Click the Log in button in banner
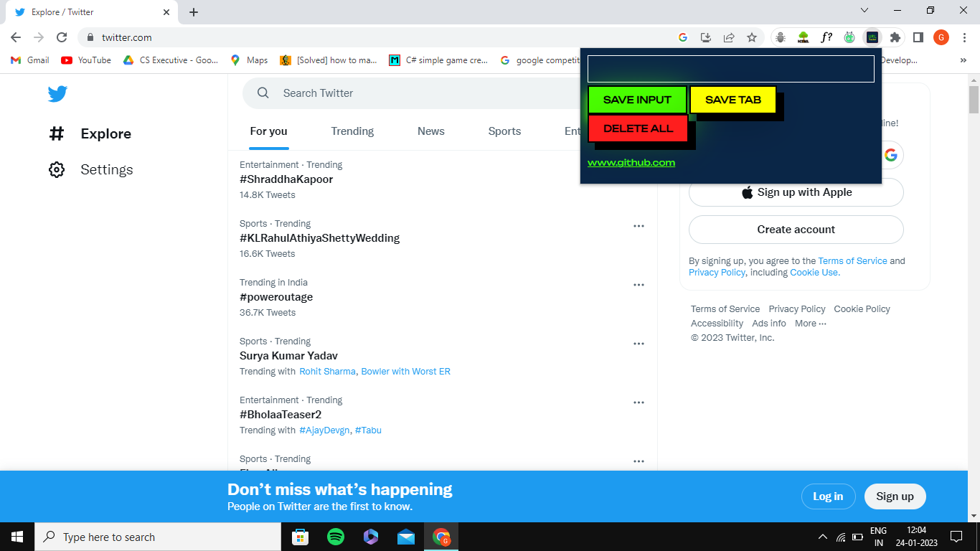The image size is (980, 551). click(828, 496)
